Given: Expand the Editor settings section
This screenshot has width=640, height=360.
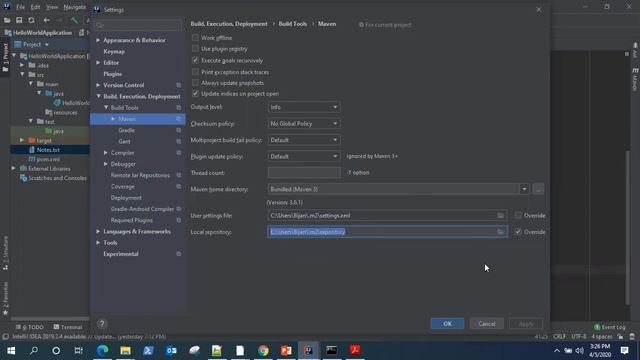Looking at the screenshot, I should coord(98,62).
